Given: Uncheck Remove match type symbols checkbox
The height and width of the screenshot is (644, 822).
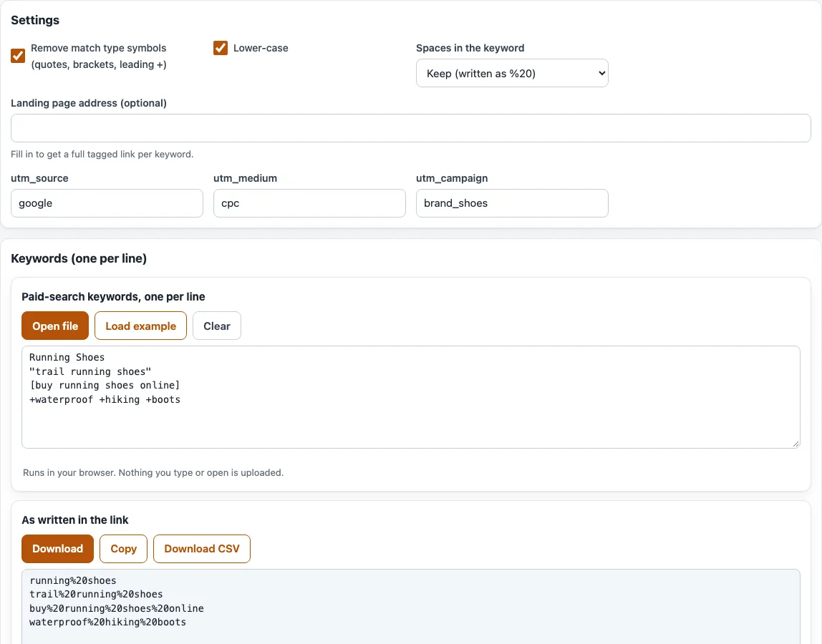Looking at the screenshot, I should pos(18,56).
